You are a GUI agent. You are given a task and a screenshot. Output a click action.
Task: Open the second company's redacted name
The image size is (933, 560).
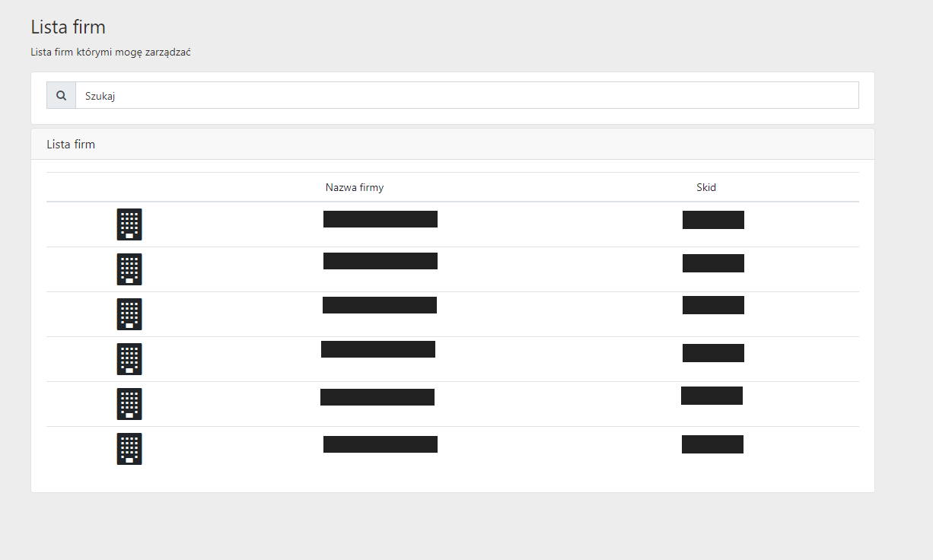(x=381, y=261)
